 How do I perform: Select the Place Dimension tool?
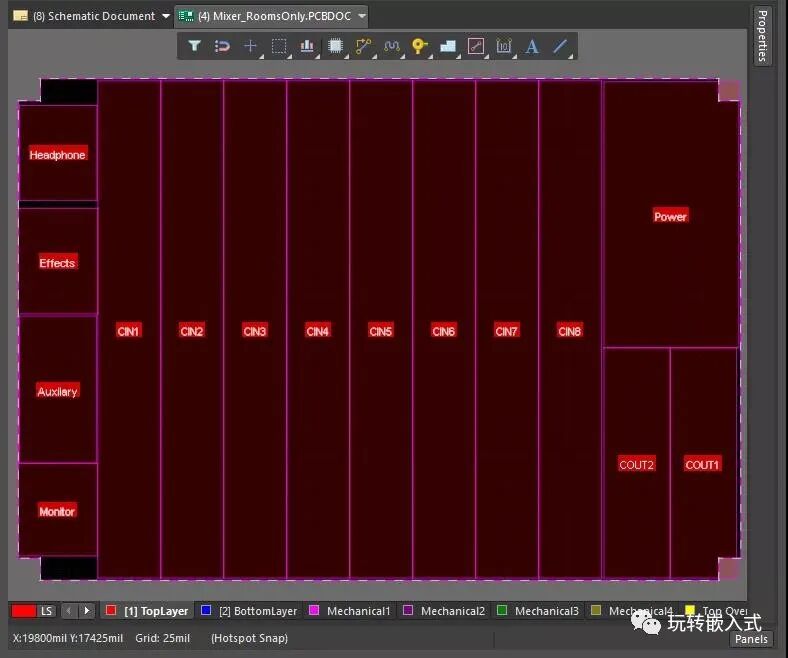click(504, 46)
